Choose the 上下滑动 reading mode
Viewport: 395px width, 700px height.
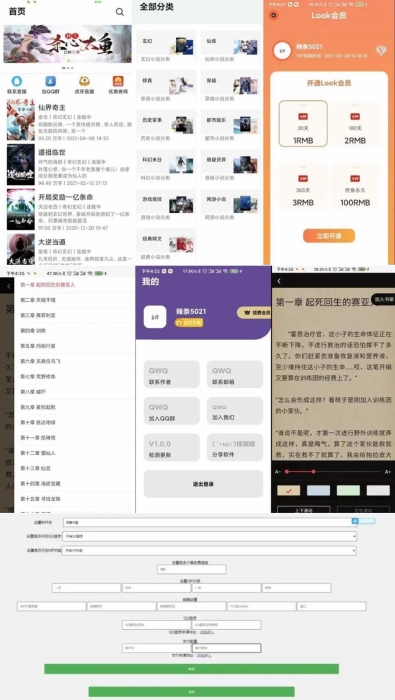pos(304,509)
